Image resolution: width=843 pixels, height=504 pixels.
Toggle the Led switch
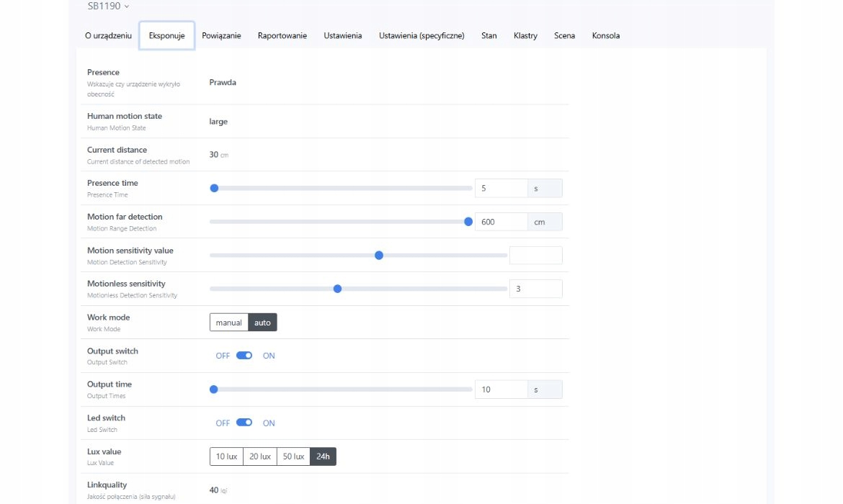244,423
